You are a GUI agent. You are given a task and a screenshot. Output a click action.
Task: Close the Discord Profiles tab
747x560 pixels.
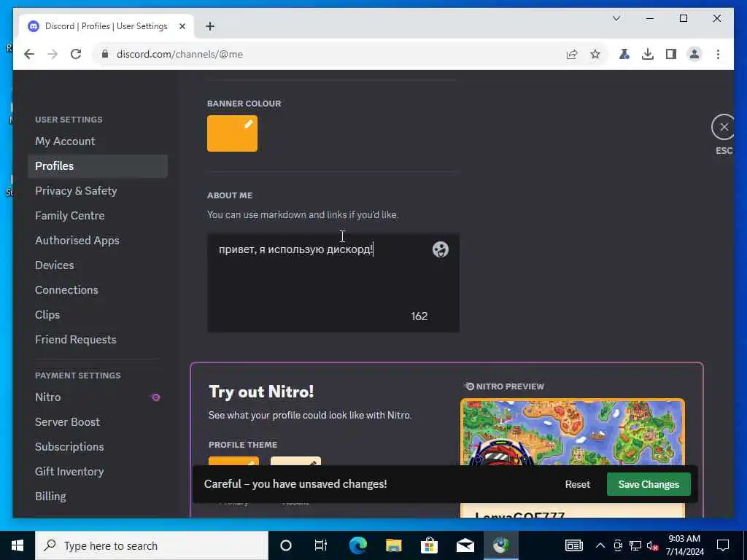tap(182, 26)
